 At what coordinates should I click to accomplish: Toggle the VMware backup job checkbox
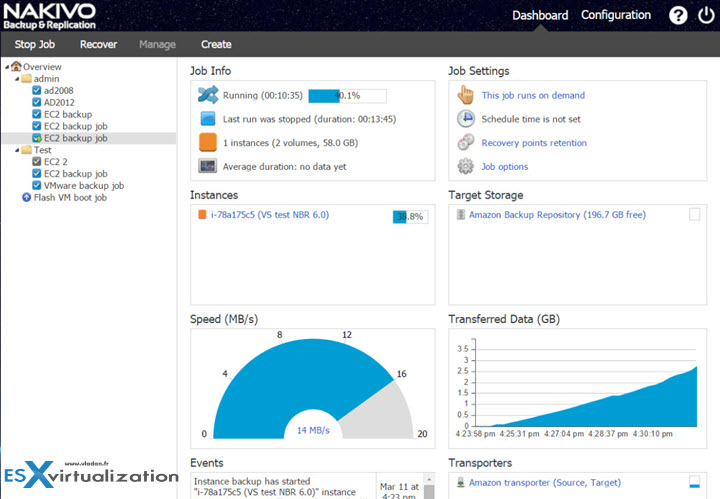point(37,185)
